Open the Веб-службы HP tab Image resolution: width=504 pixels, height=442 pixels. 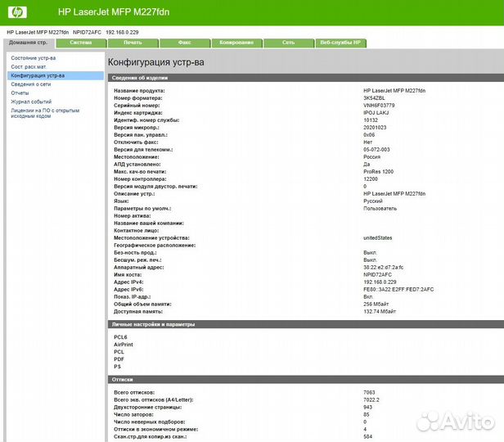coord(340,43)
